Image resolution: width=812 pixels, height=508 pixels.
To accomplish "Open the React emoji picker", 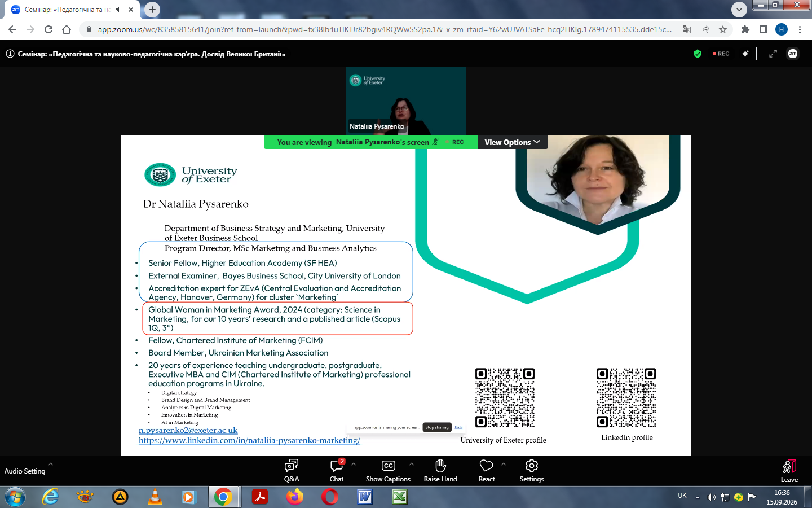I will [x=487, y=470].
